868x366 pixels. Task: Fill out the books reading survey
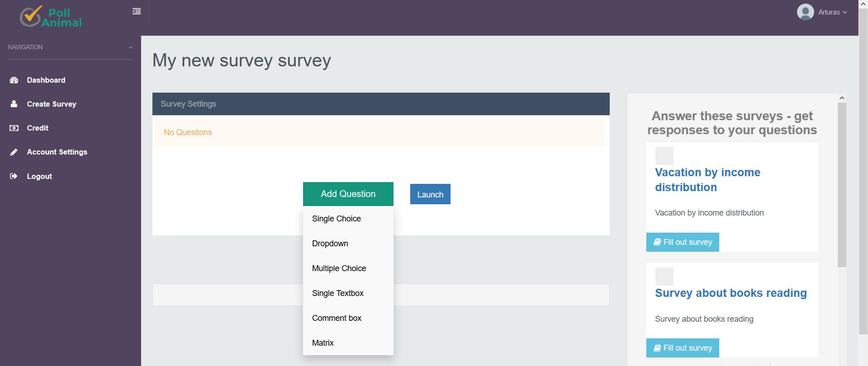tap(683, 348)
